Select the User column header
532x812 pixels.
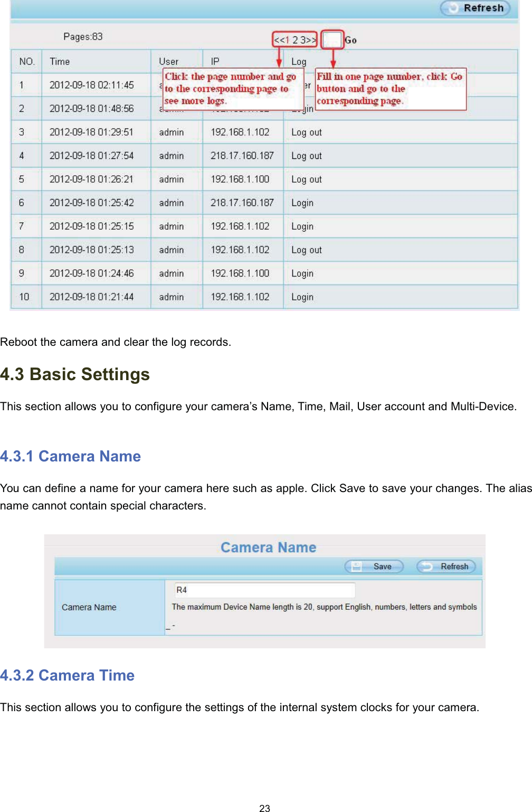169,62
